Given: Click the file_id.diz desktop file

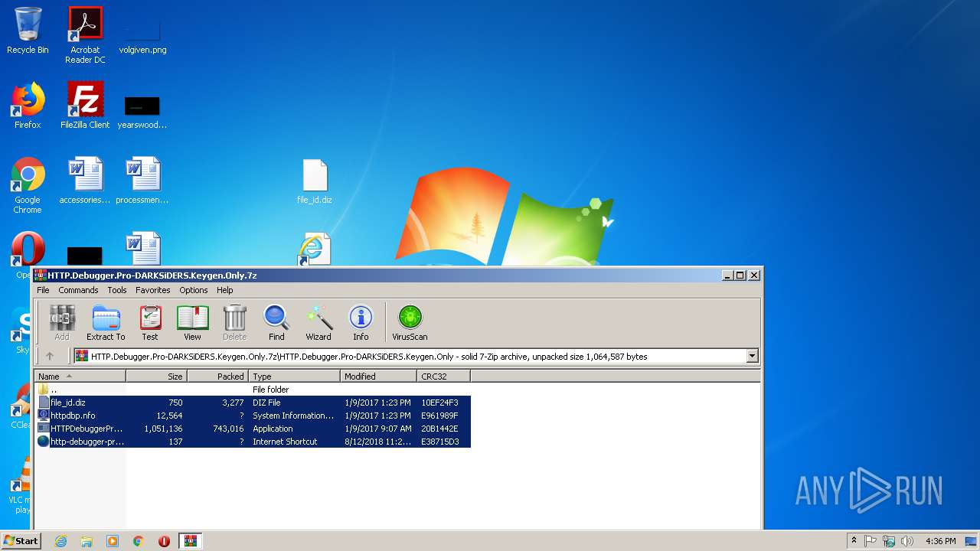Looking at the screenshot, I should pyautogui.click(x=315, y=181).
